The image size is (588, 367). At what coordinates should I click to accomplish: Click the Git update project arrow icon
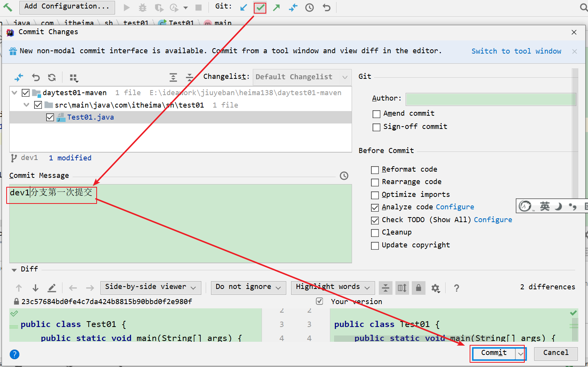243,7
